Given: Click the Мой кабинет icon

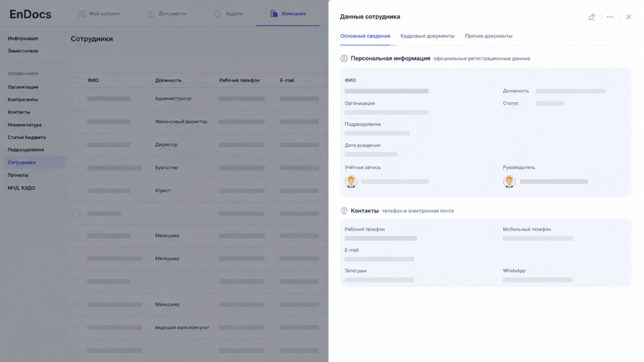Looking at the screenshot, I should (82, 14).
